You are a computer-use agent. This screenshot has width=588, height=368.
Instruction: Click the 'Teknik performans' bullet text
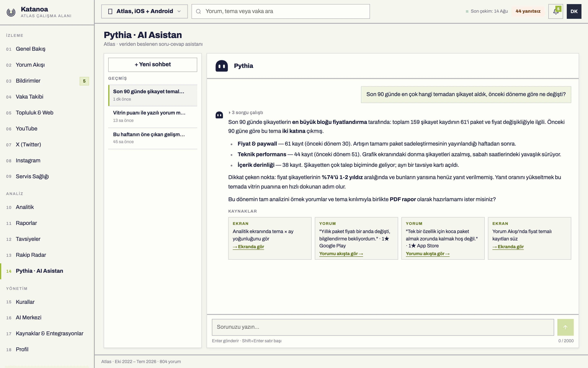pyautogui.click(x=262, y=155)
